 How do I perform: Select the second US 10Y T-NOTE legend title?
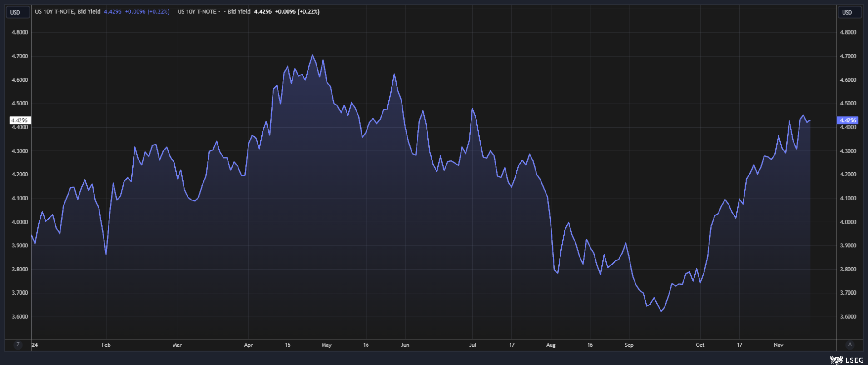pos(197,12)
